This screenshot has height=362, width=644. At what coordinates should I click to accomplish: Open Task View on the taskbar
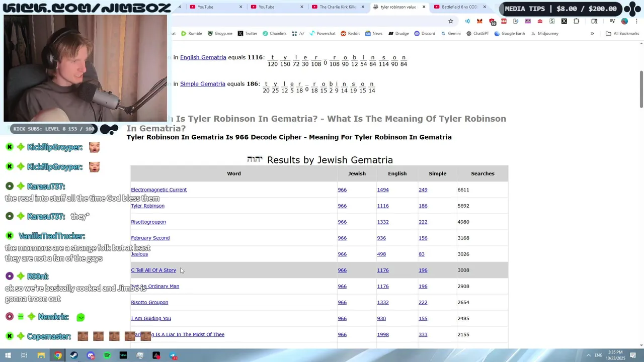(x=24, y=355)
